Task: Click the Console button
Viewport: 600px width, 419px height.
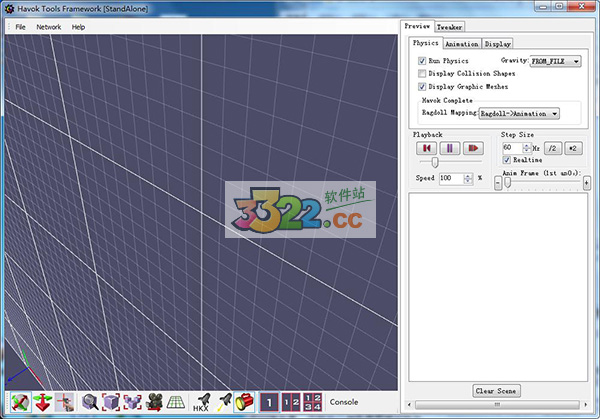Action: coord(344,402)
